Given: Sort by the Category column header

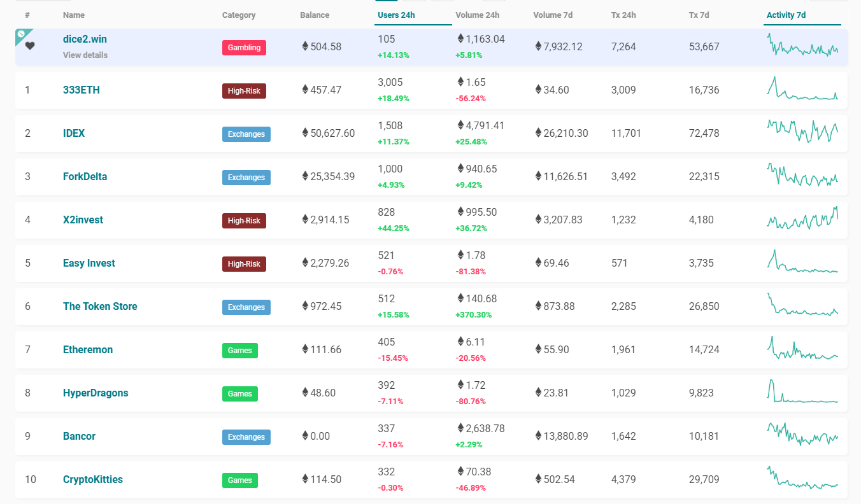Looking at the screenshot, I should [x=239, y=15].
